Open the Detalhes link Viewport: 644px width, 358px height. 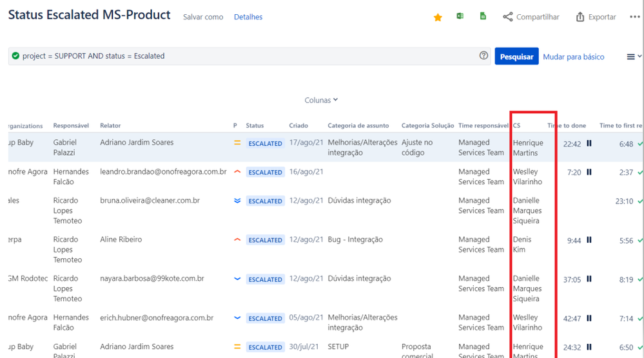coord(248,17)
